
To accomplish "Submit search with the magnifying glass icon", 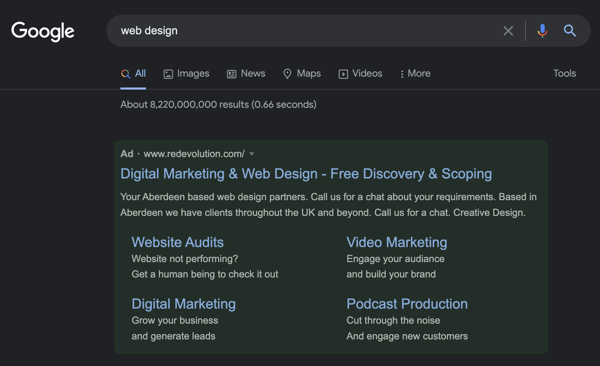I will click(x=570, y=31).
